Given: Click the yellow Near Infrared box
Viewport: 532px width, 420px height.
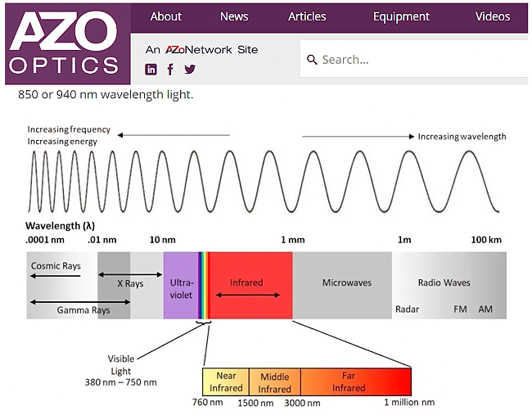Looking at the screenshot, I should [225, 382].
